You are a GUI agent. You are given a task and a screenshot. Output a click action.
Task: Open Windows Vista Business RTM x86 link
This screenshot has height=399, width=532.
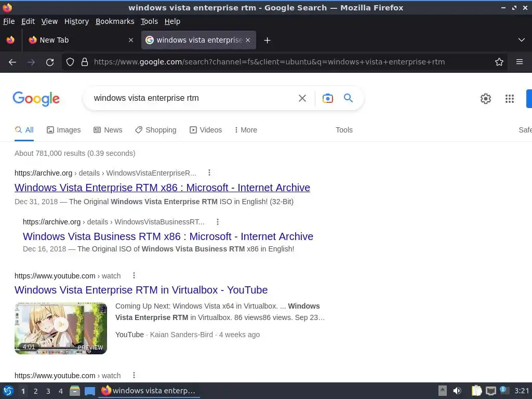pyautogui.click(x=168, y=236)
